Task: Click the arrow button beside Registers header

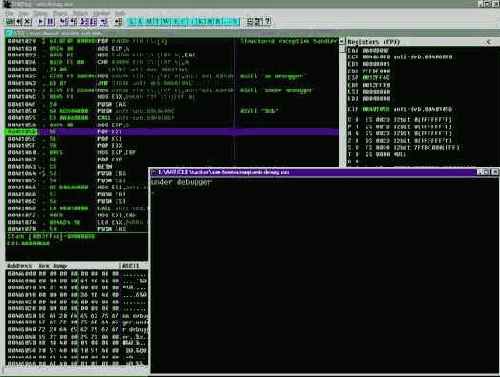Action: click(489, 42)
